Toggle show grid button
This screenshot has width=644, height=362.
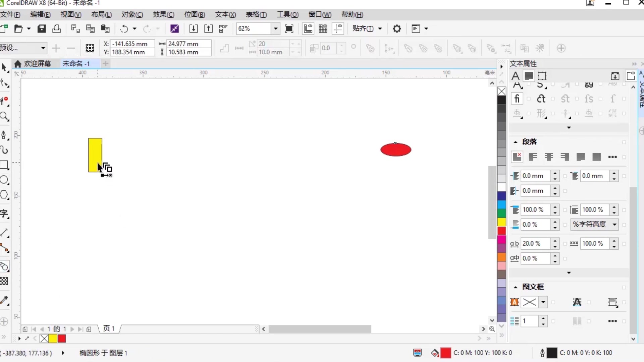(x=323, y=28)
